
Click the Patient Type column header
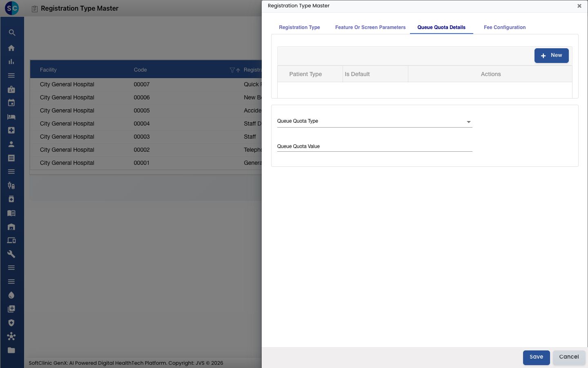[x=305, y=74]
